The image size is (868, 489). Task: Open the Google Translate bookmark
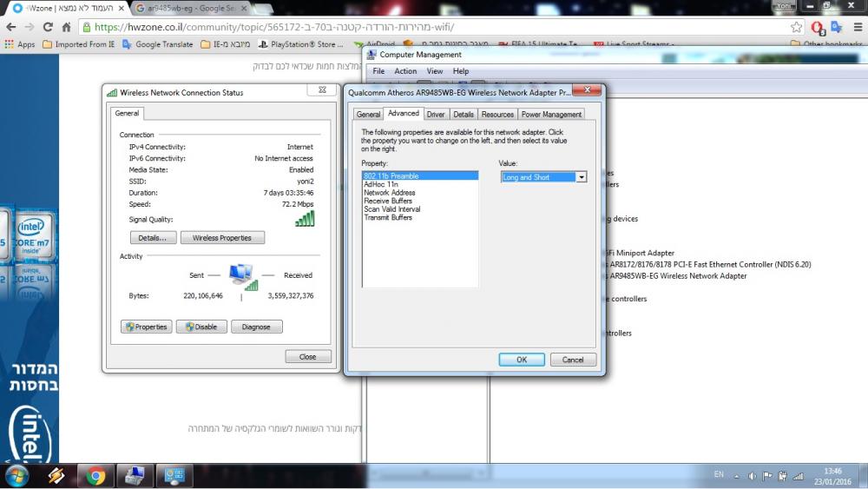pyautogui.click(x=158, y=44)
